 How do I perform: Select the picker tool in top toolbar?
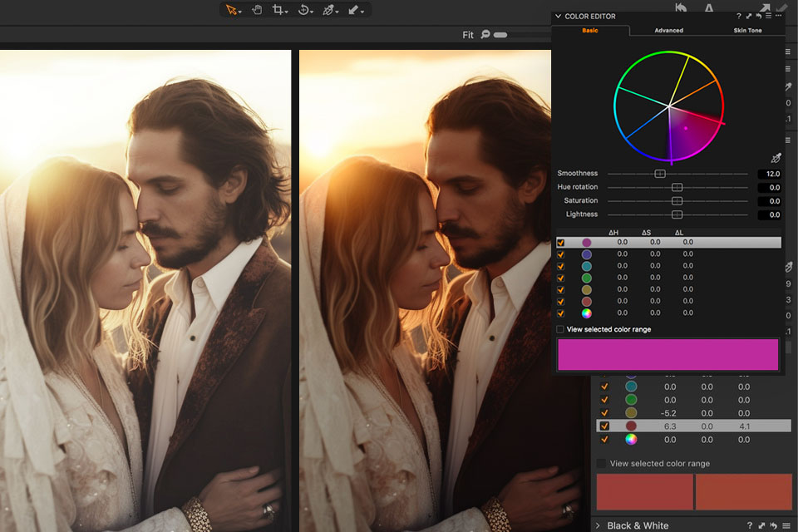pyautogui.click(x=330, y=10)
